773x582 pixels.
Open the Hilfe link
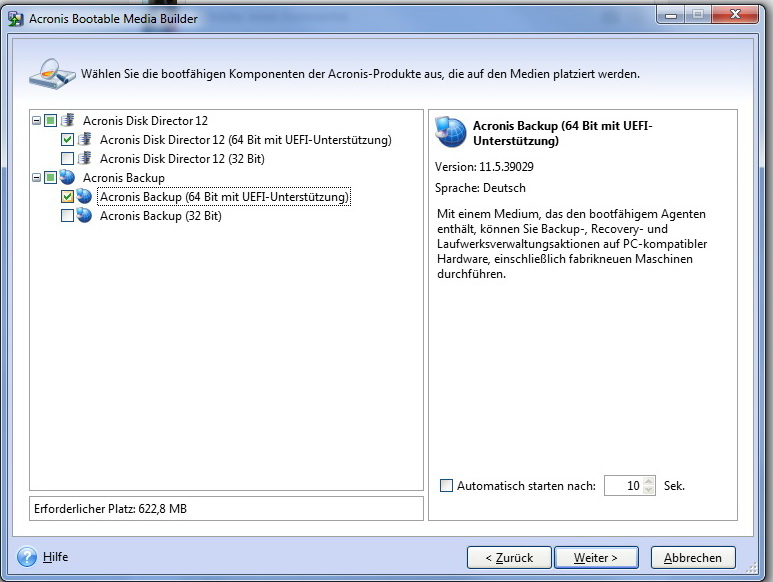[55, 557]
